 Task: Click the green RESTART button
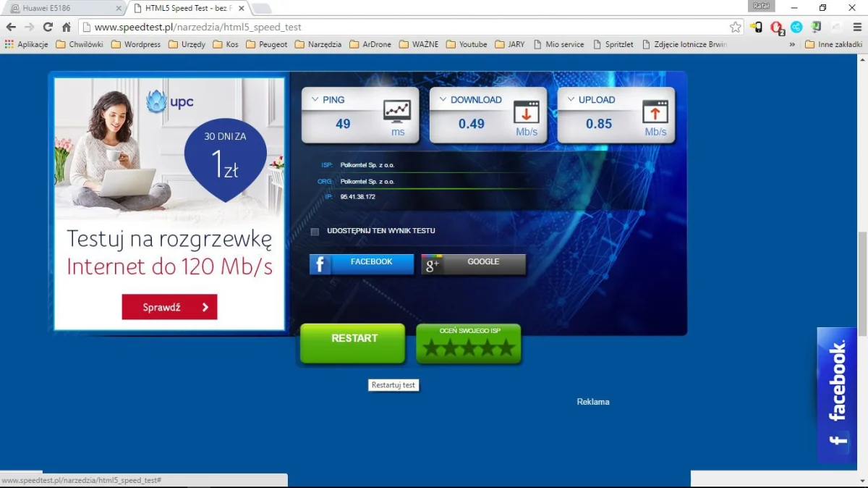[x=353, y=342]
